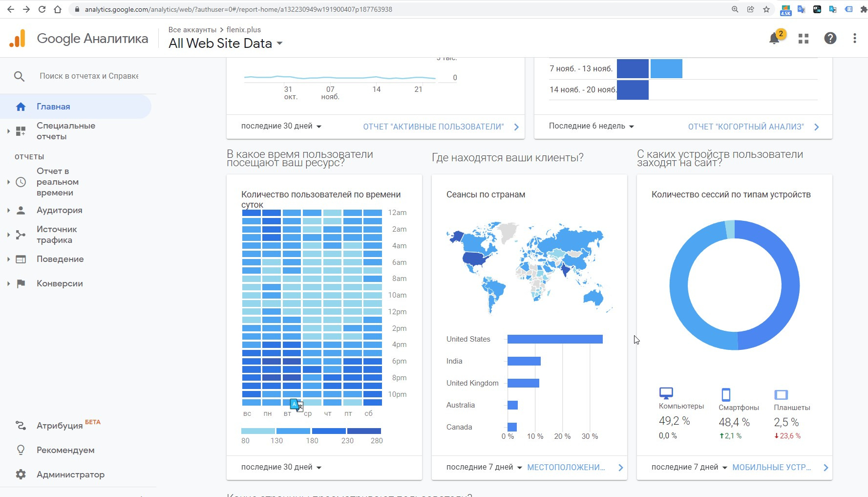Viewport: 868px width, 497px height.
Task: Click the search magnifier icon in sidebar
Action: click(19, 76)
